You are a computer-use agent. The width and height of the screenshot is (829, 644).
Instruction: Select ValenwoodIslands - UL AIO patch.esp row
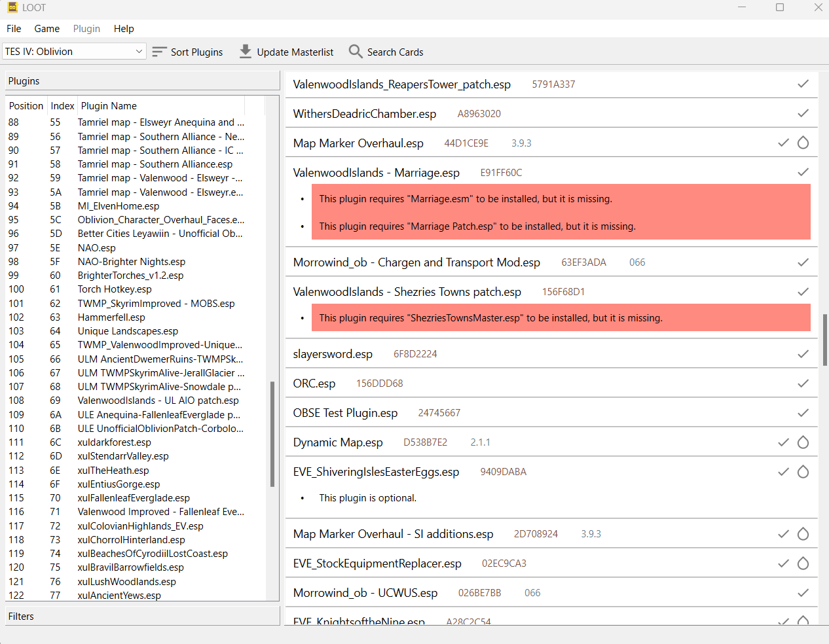click(x=136, y=401)
